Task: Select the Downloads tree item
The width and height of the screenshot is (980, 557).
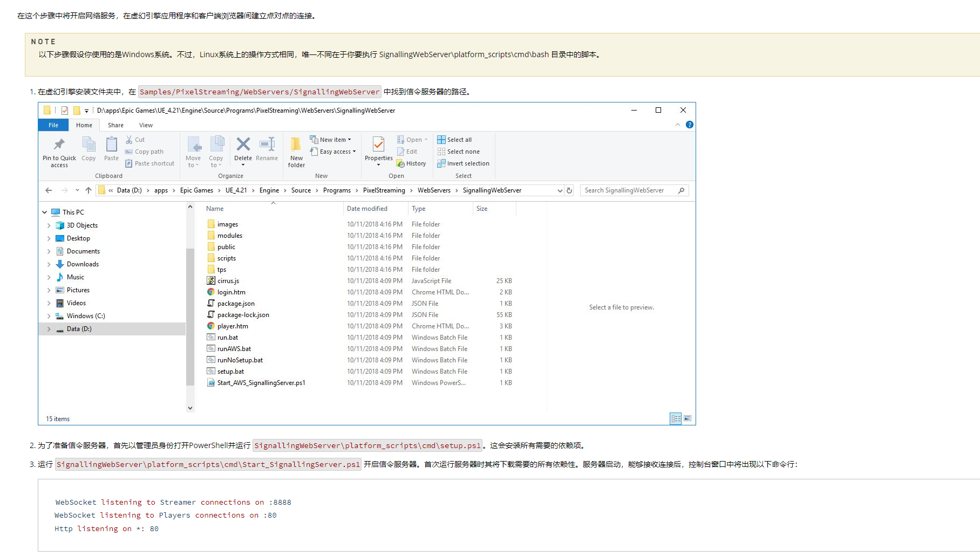Action: tap(83, 264)
